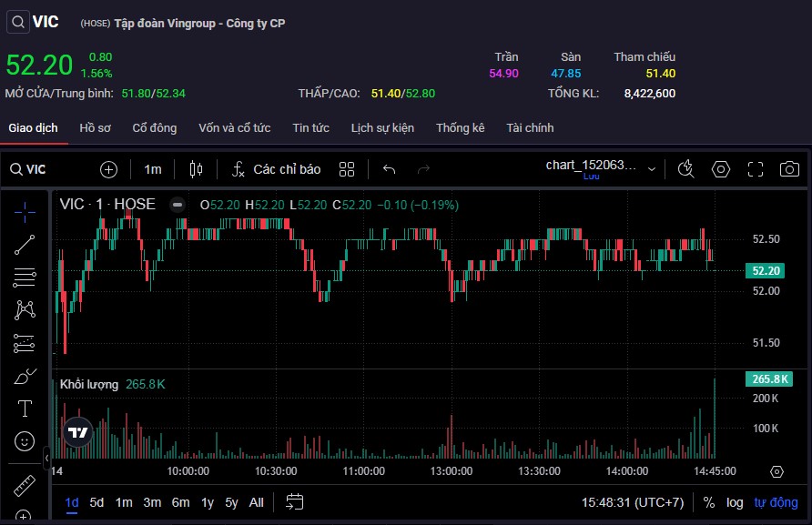Screen dimensions: 812x525
Task: Take a chart snapshot with camera icon
Action: pos(789,169)
